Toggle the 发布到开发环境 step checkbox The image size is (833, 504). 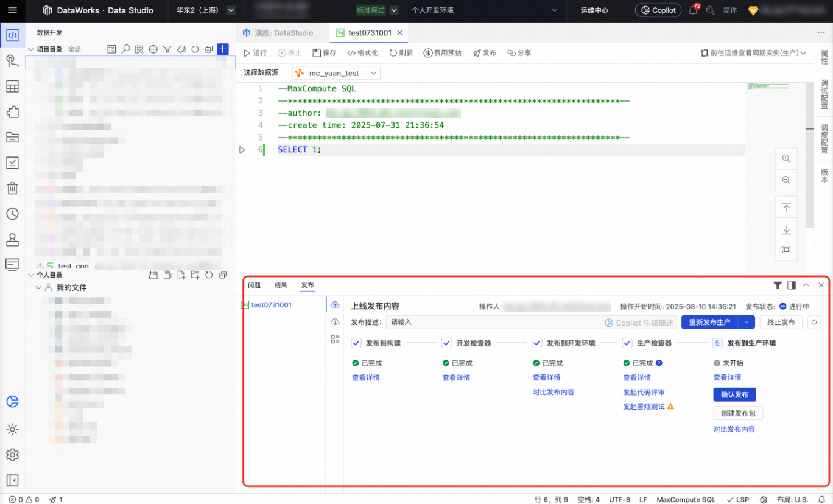[x=537, y=343]
